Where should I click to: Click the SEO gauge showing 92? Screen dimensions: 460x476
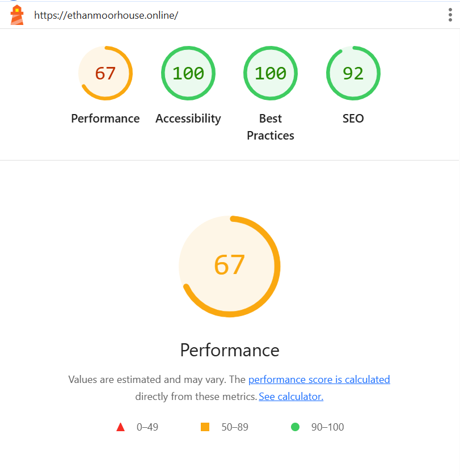point(353,73)
